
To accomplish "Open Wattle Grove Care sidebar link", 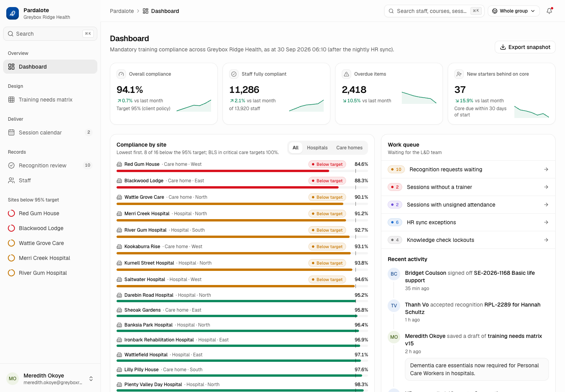I will pos(50,243).
